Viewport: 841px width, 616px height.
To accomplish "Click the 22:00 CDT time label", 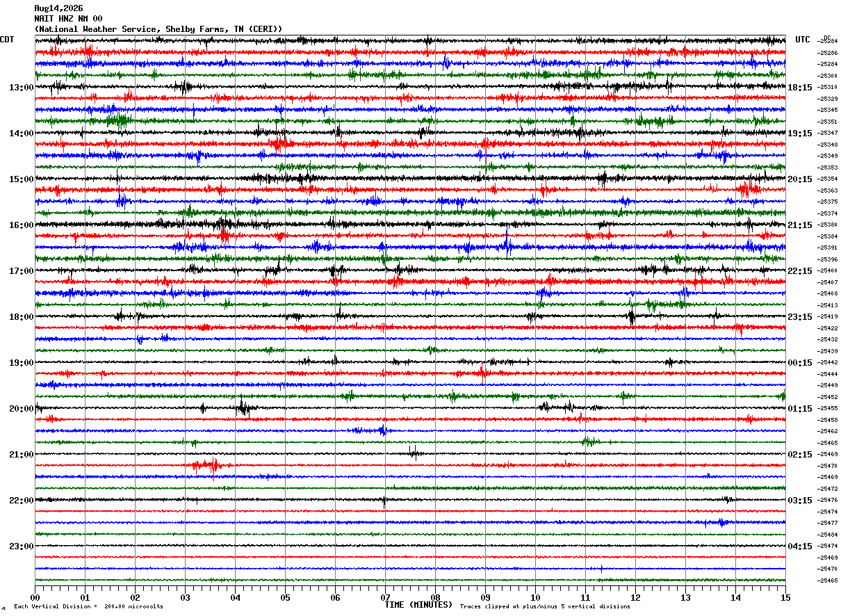I will pyautogui.click(x=21, y=500).
